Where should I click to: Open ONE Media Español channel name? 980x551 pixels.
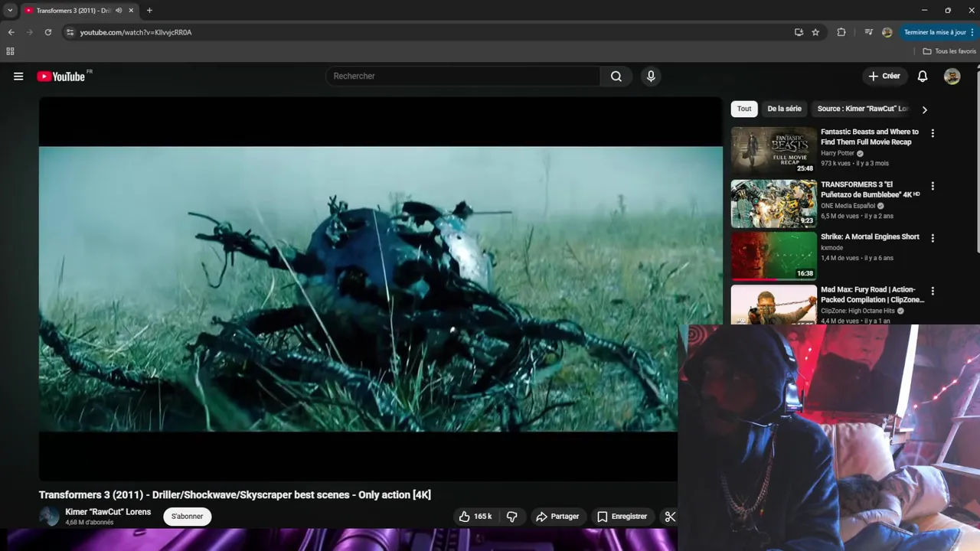[848, 206]
